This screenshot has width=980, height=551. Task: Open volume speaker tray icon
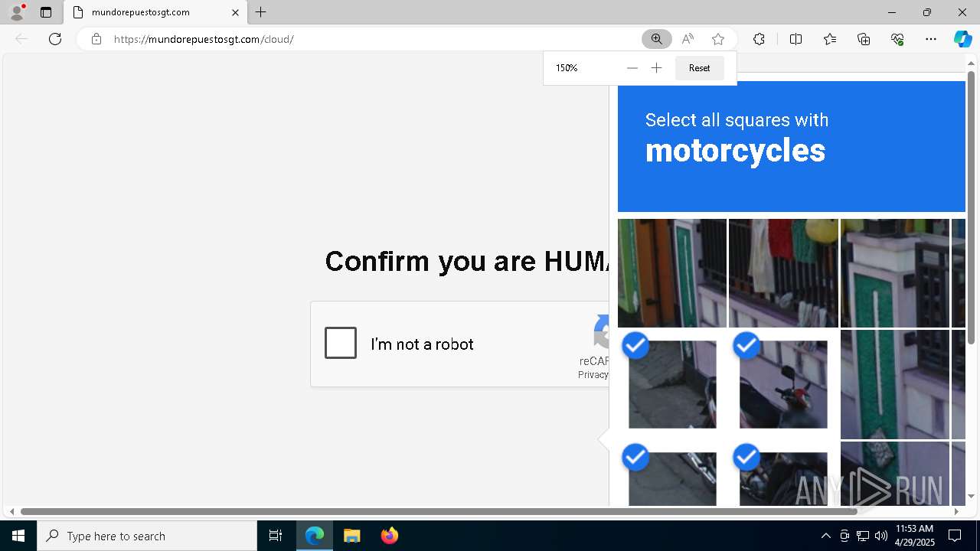(x=880, y=536)
